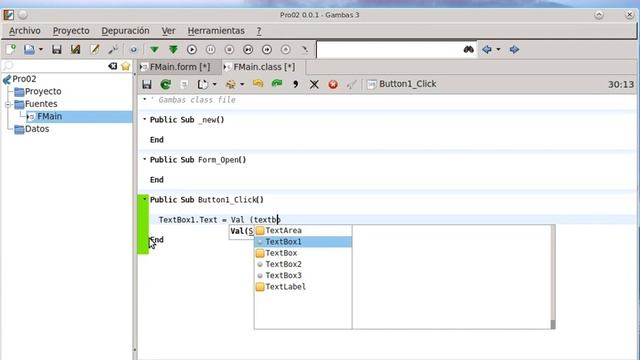Click the binoculars search icon
Screen dimensions: 640x360
pyautogui.click(x=469, y=49)
